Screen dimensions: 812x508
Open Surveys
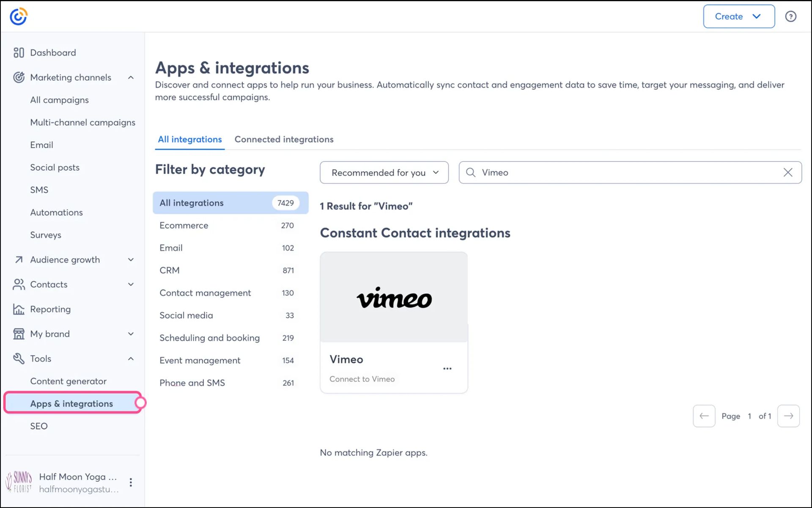click(45, 235)
